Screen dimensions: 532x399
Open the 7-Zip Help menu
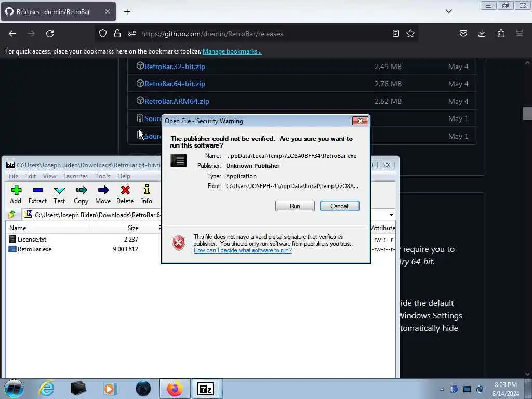point(124,176)
